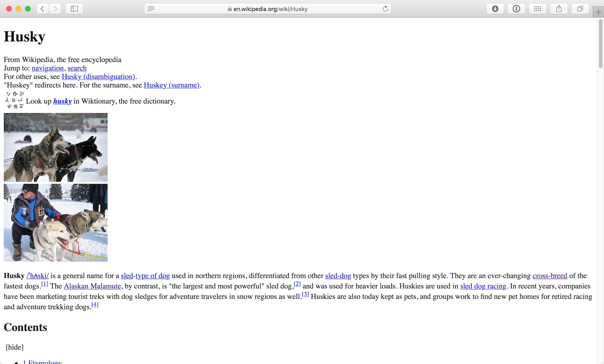Open Reader view for this article
The height and width of the screenshot is (364, 604).
pyautogui.click(x=151, y=8)
